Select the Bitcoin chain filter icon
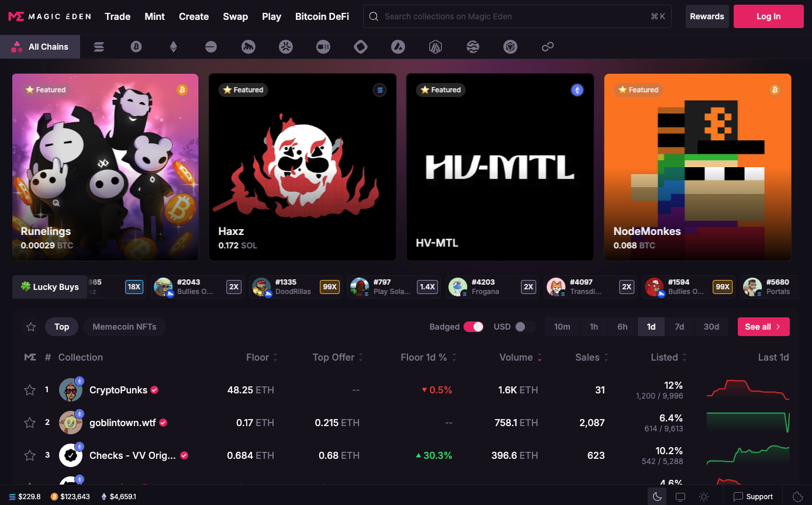 click(136, 47)
